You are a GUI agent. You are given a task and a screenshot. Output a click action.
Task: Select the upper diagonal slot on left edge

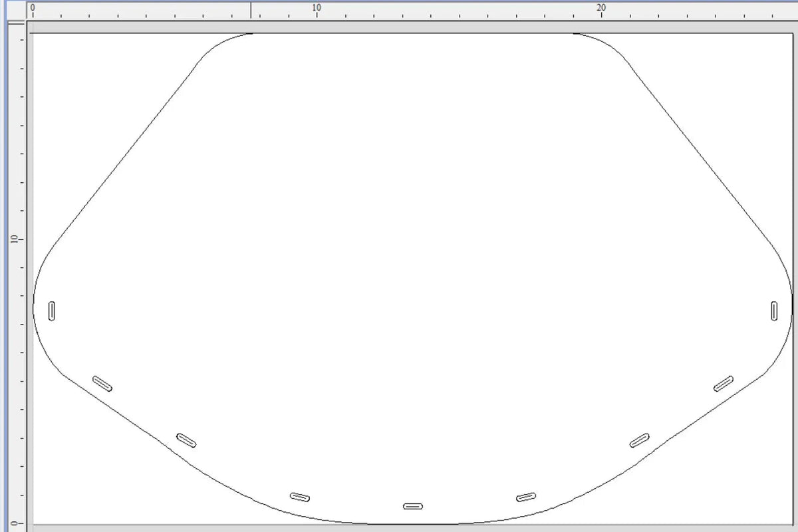point(102,384)
